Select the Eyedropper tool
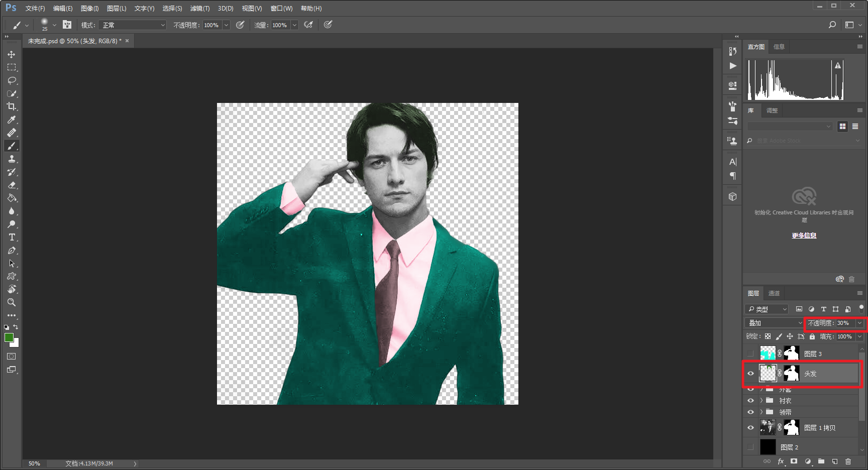 tap(12, 120)
